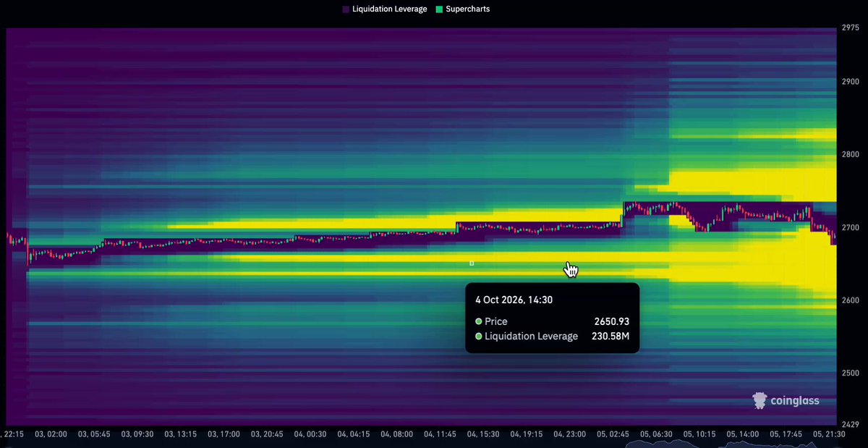Click the tooltip price value 2650.93

[x=612, y=321]
